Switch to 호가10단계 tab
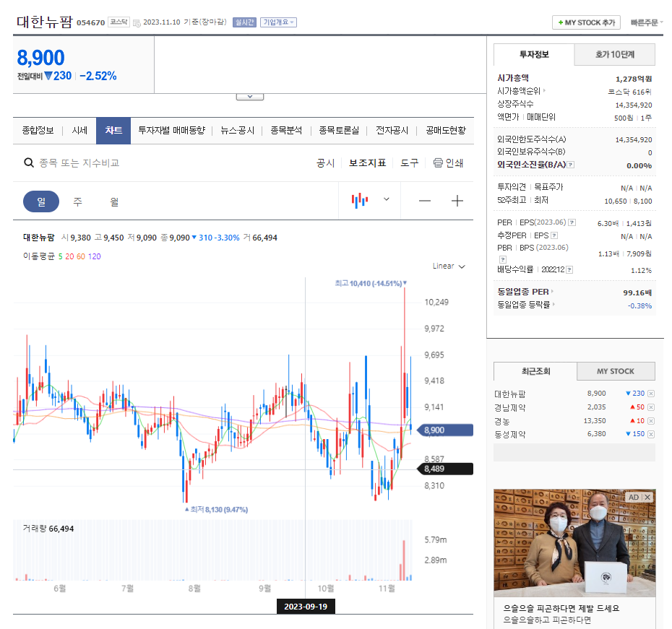The width and height of the screenshot is (672, 629). pos(615,54)
